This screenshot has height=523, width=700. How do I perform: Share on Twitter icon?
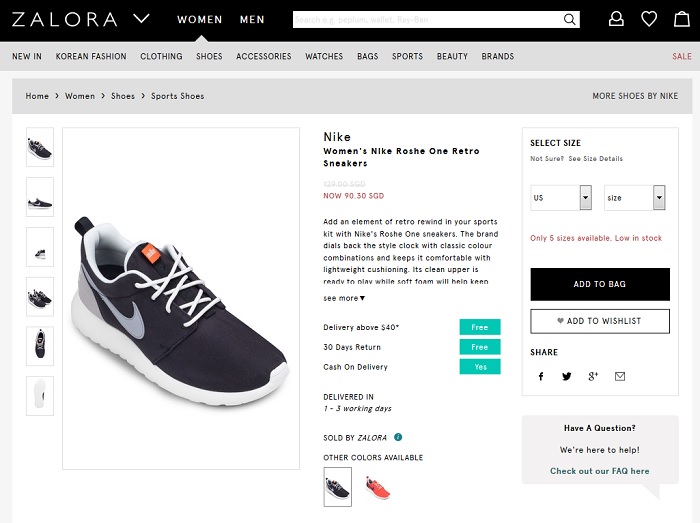[x=567, y=376]
